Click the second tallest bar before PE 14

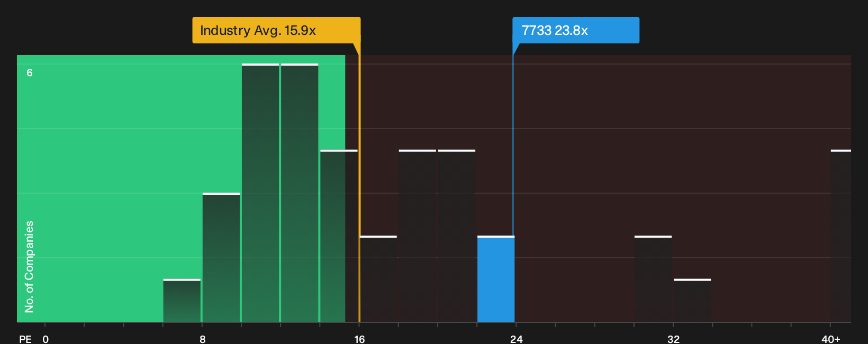tap(300, 193)
